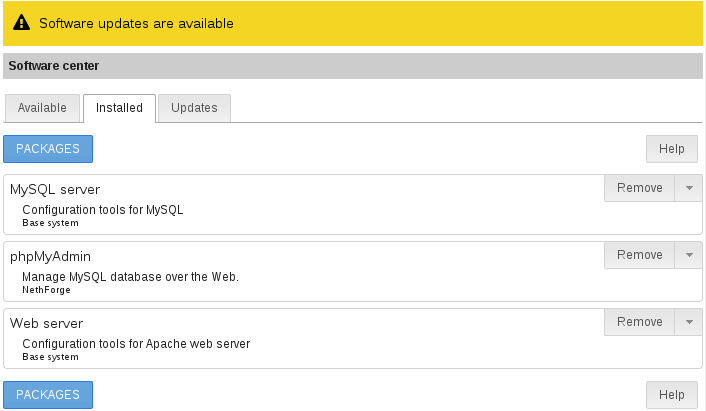Remove the phpMyAdmin package
706x411 pixels.
point(639,255)
